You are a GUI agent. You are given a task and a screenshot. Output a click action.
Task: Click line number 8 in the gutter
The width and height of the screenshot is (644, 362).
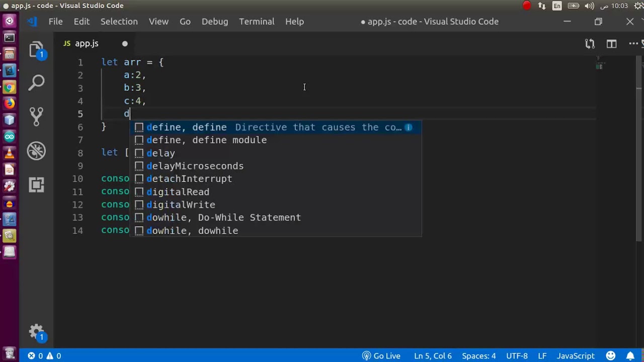pos(80,153)
